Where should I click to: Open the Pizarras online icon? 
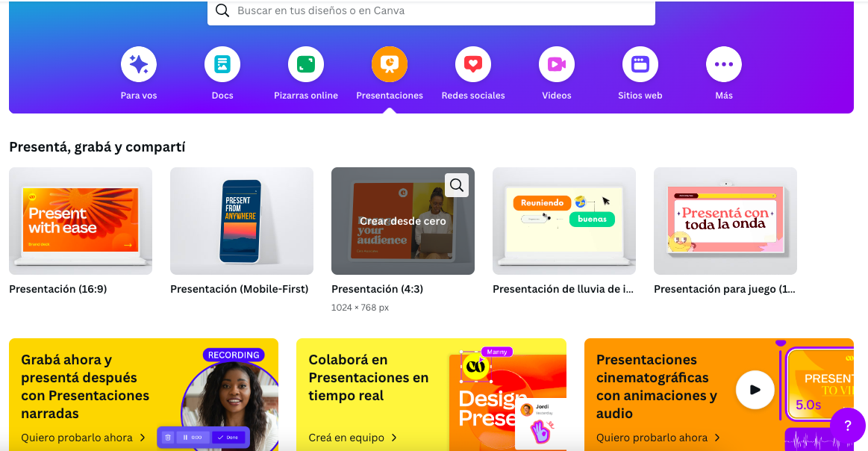click(306, 64)
